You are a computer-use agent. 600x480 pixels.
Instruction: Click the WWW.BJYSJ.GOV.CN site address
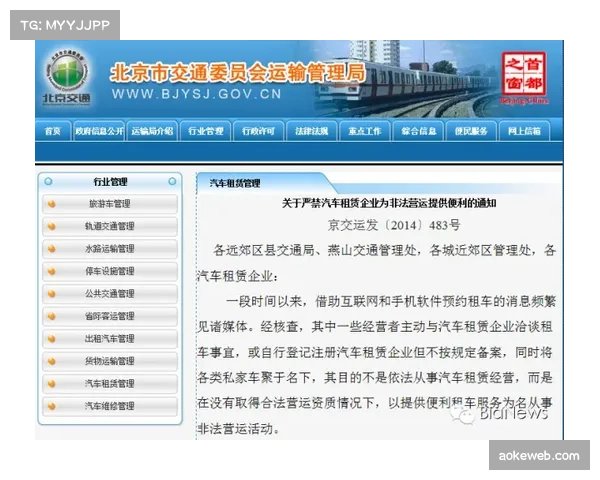(197, 94)
